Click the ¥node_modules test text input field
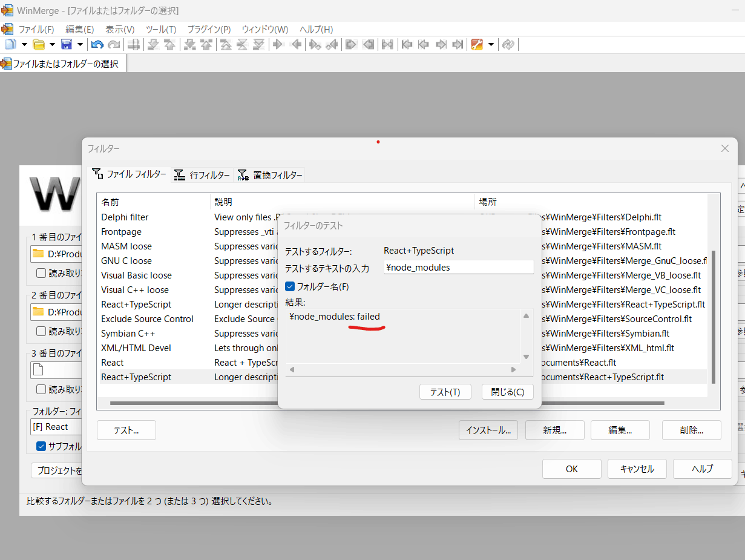 pyautogui.click(x=459, y=267)
